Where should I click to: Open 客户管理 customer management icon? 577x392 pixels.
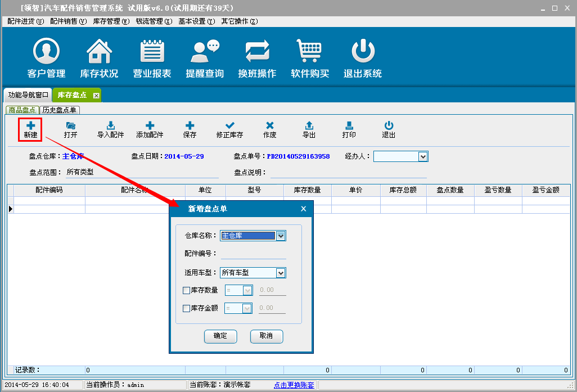coord(46,52)
